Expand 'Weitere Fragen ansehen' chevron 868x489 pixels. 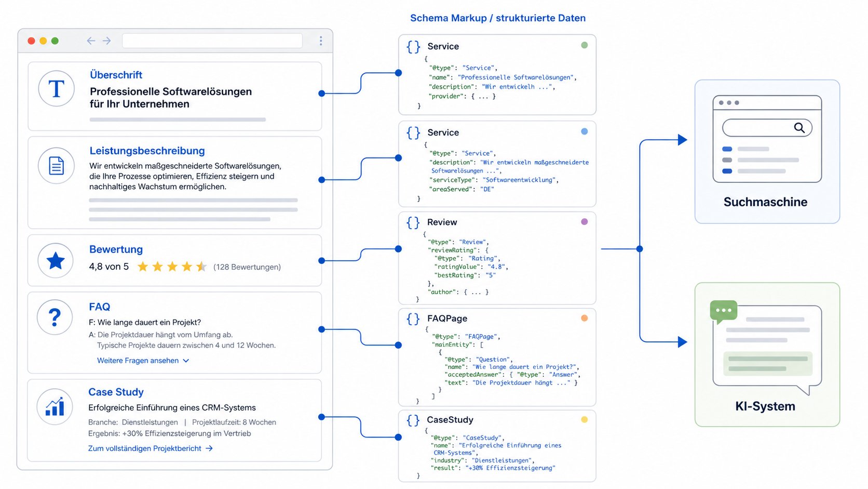click(186, 361)
